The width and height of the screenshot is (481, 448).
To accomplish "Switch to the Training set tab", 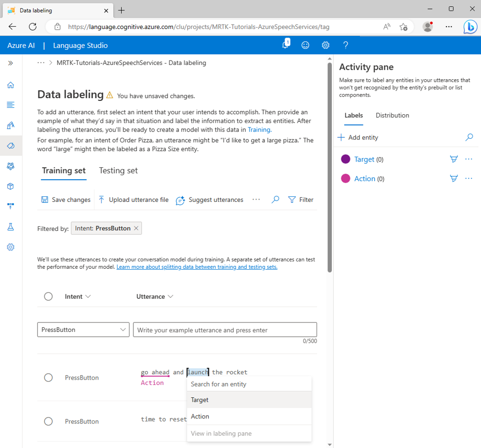I will point(64,171).
